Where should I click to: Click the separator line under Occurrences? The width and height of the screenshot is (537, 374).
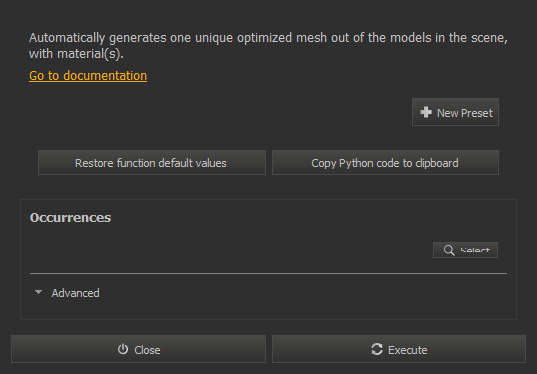[268, 273]
